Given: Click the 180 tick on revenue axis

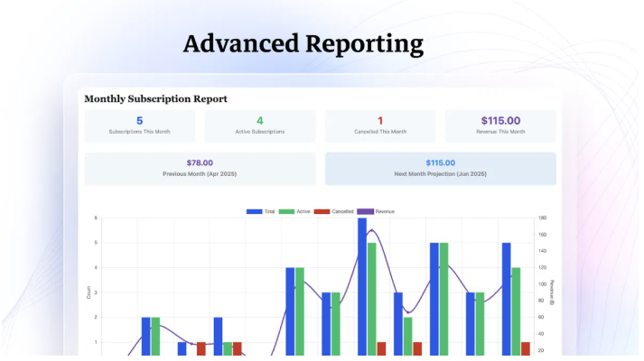Looking at the screenshot, I should click(x=541, y=218).
